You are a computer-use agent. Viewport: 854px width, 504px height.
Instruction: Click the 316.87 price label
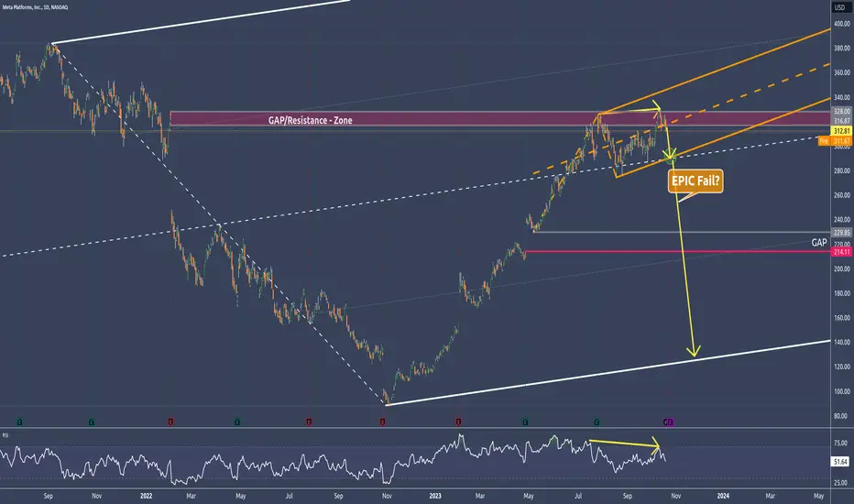pyautogui.click(x=841, y=121)
